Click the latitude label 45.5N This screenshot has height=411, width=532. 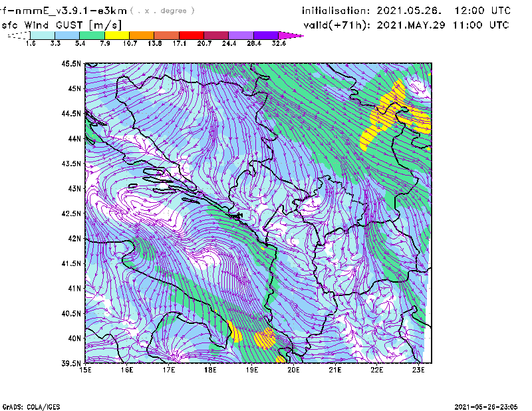coord(71,63)
